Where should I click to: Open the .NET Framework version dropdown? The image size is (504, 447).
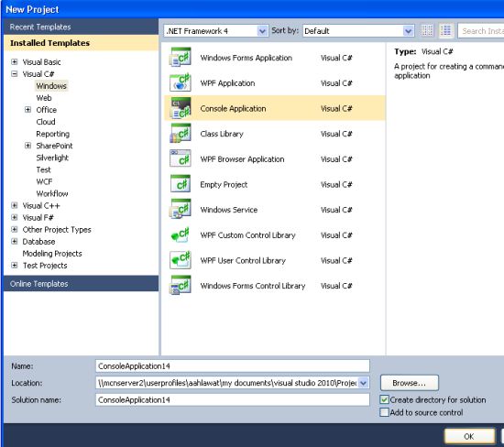tap(262, 31)
